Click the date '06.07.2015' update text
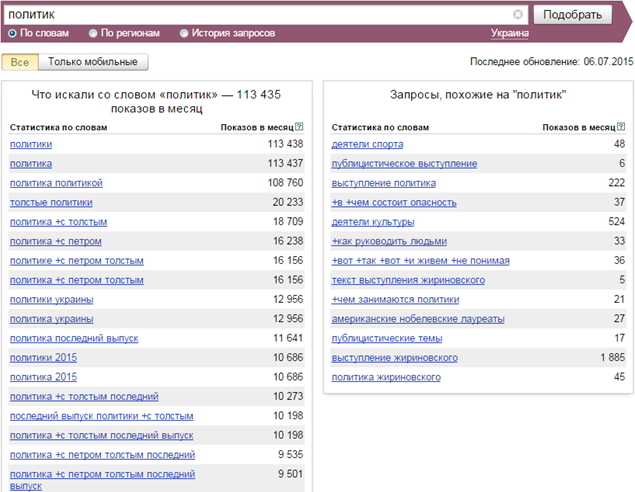This screenshot has width=635, height=492. point(608,62)
